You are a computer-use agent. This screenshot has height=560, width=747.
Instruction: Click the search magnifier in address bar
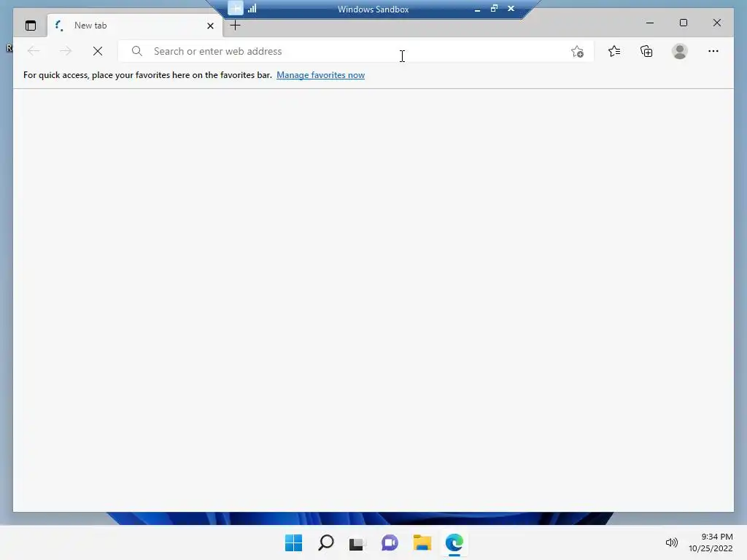click(x=136, y=51)
